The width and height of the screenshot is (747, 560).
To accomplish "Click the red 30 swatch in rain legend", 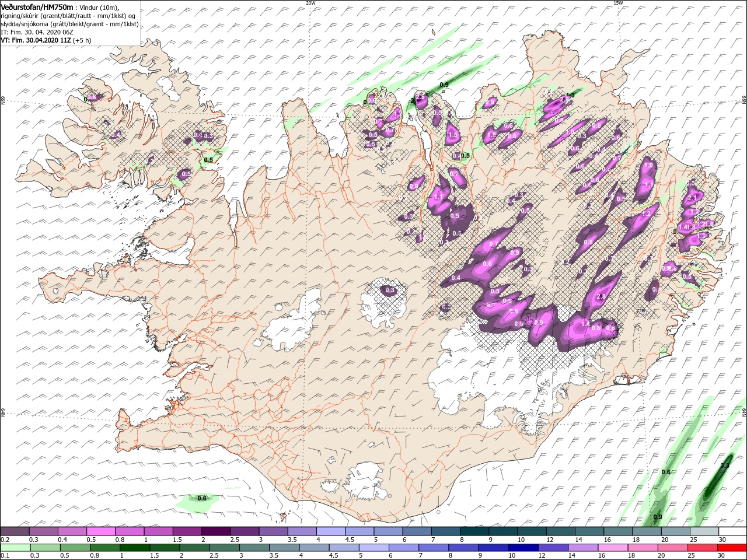I will pyautogui.click(x=732, y=548).
